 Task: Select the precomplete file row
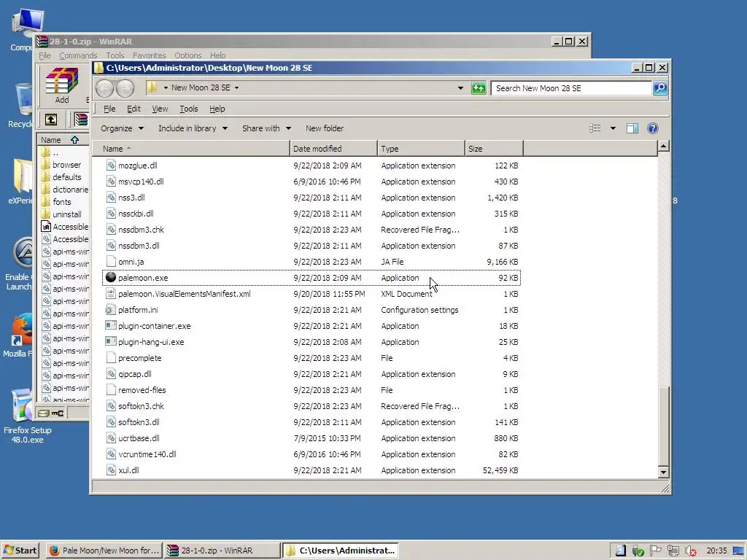tap(311, 357)
